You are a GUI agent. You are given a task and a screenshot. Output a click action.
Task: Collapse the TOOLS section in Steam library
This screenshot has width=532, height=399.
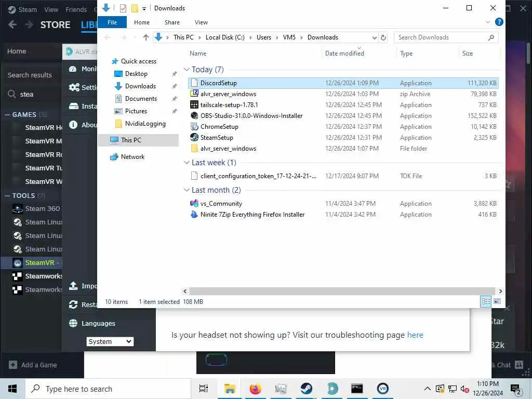click(x=7, y=196)
